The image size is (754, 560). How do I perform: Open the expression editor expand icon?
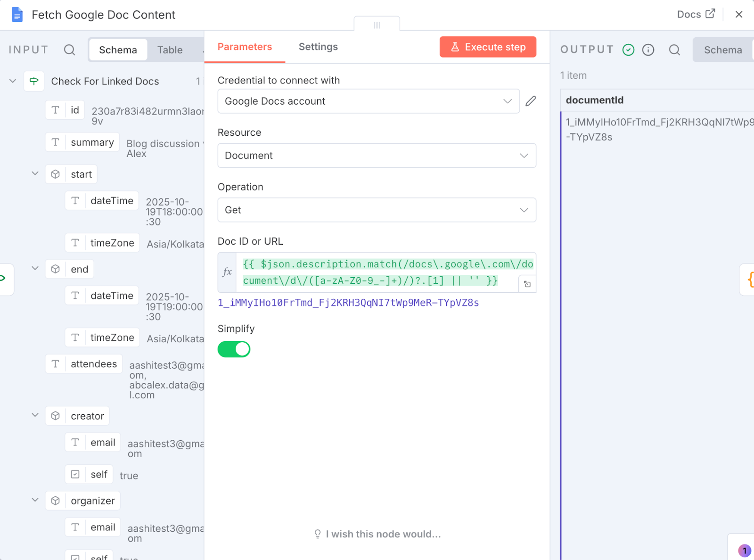527,284
